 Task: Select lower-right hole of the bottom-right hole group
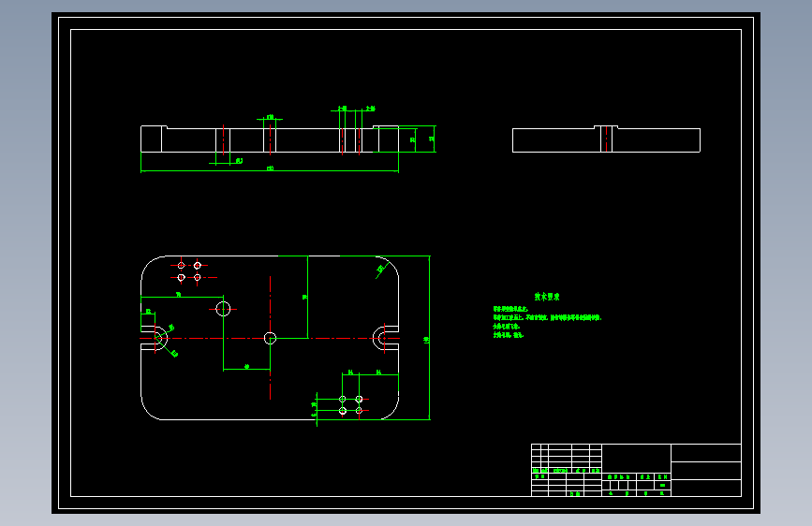[x=359, y=411]
